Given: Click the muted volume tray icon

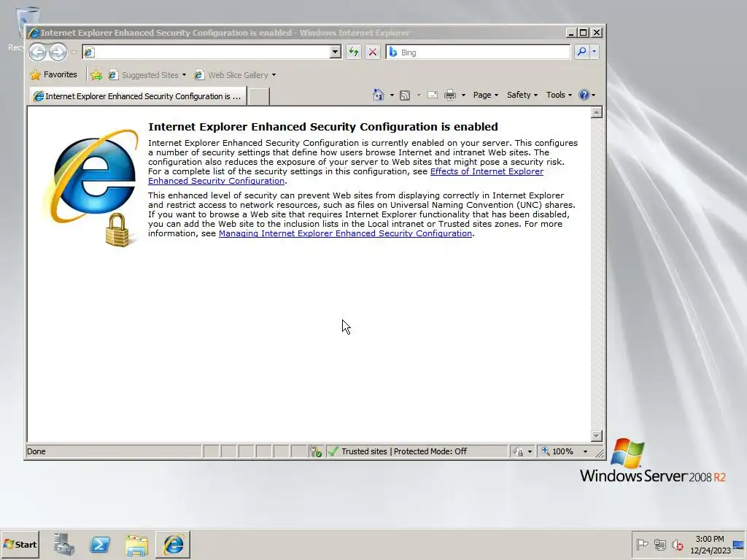Looking at the screenshot, I should [677, 544].
